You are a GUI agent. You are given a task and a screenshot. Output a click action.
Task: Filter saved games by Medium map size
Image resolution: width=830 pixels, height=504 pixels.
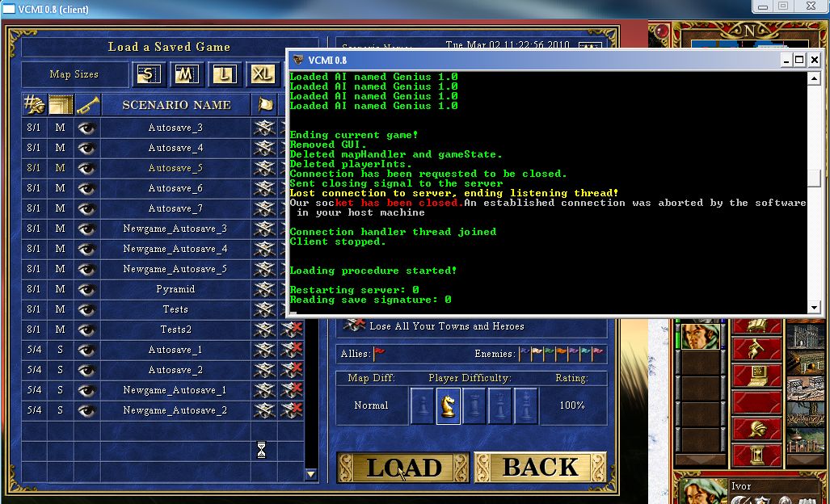click(x=186, y=74)
